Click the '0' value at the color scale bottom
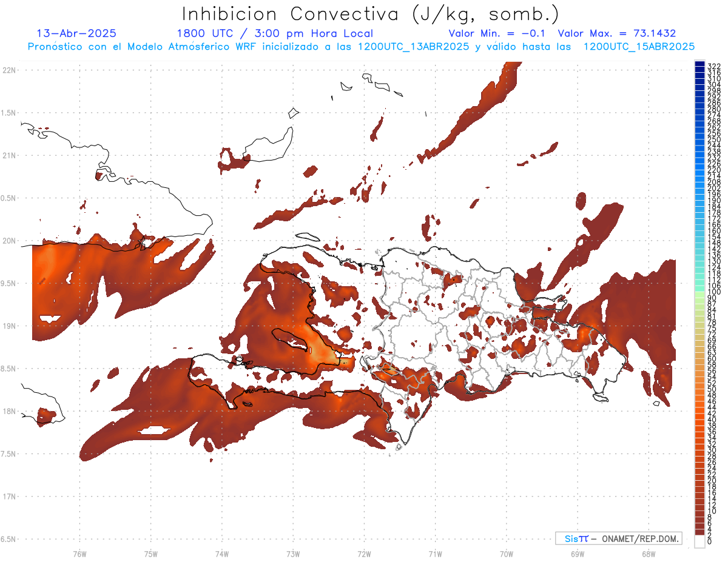Screen dimensions: 728x562 pyautogui.click(x=710, y=541)
